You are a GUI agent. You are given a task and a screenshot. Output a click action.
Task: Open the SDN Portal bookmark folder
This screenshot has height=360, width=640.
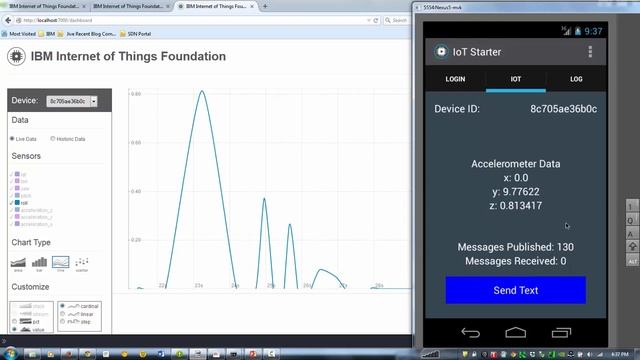136,34
